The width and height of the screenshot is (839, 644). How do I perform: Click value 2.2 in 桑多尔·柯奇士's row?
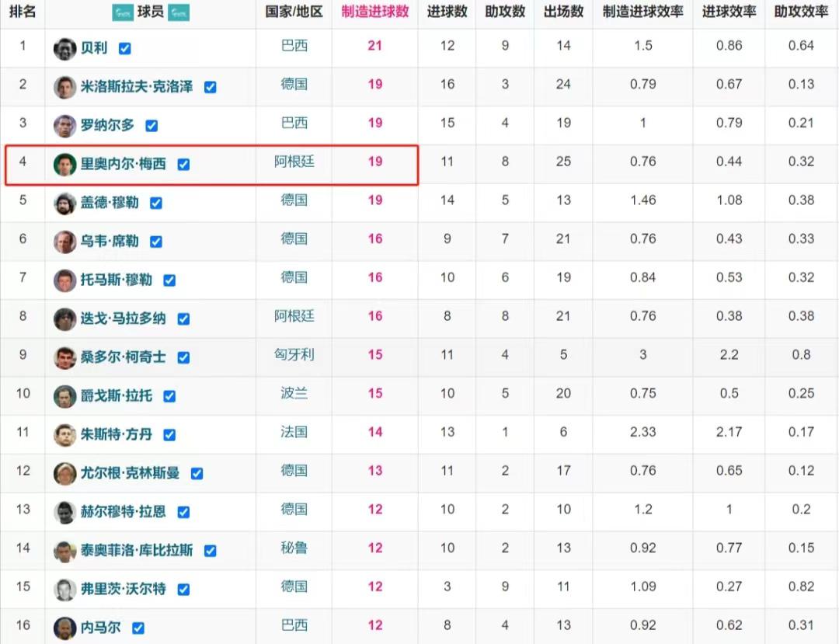click(729, 355)
